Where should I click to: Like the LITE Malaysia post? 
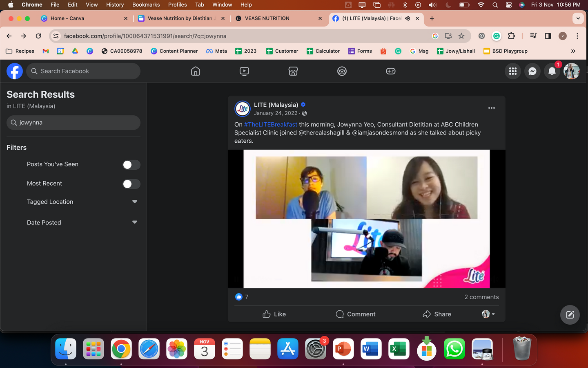274,314
